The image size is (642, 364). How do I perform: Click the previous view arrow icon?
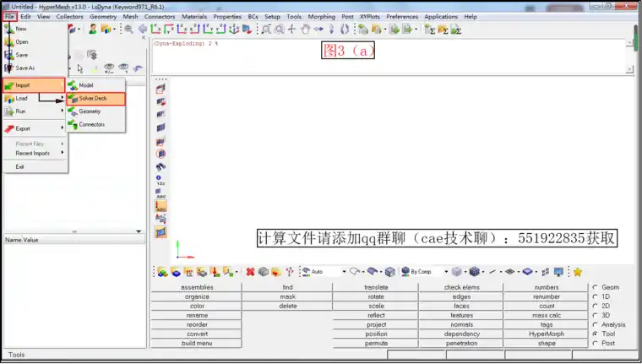(x=143, y=29)
